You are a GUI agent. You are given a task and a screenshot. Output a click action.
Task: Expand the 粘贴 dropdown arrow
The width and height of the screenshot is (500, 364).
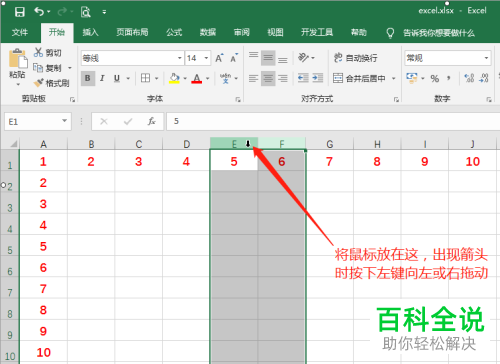(18, 84)
